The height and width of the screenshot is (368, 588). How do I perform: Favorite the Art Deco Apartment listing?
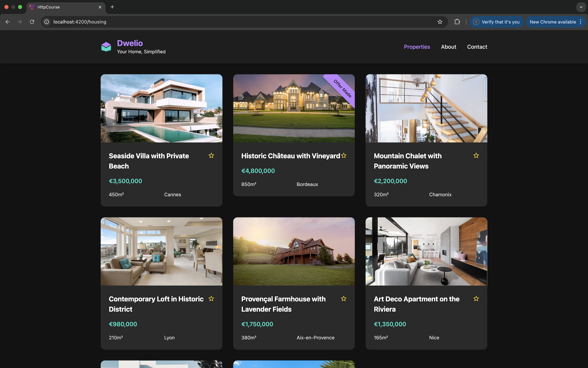476,298
